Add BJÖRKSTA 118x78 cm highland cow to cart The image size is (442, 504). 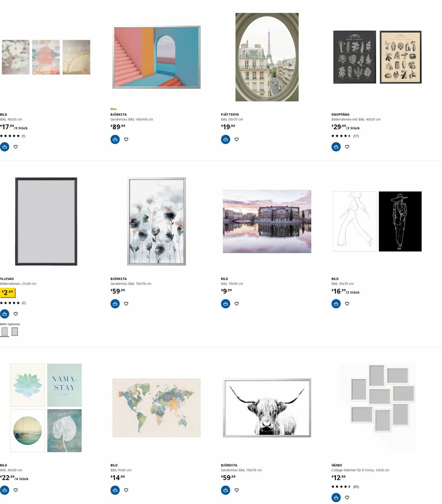pos(226,490)
